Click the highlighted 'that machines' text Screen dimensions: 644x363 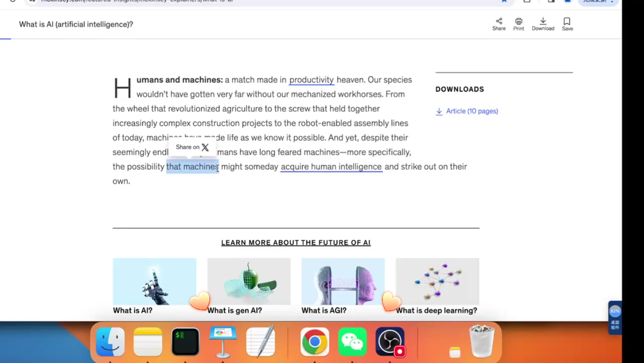click(x=192, y=167)
